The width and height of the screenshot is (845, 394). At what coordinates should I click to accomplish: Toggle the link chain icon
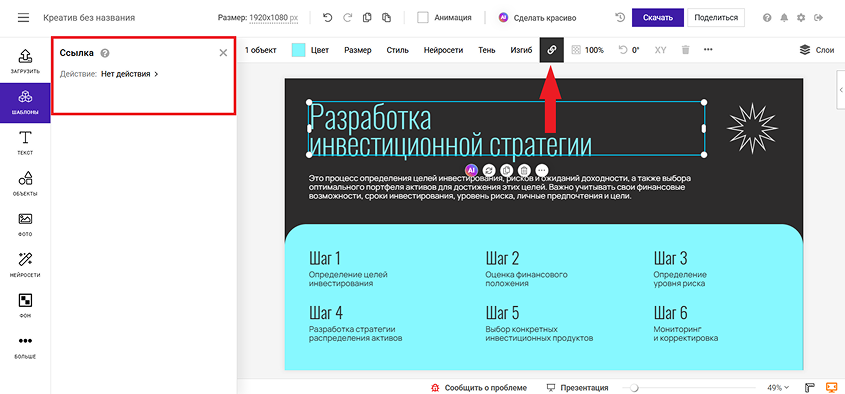[552, 50]
